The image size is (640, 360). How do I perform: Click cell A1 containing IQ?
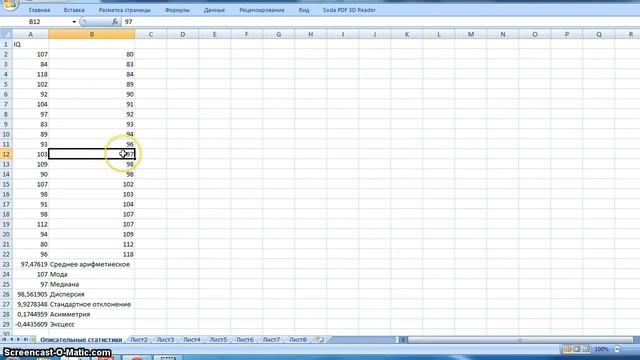[x=30, y=44]
